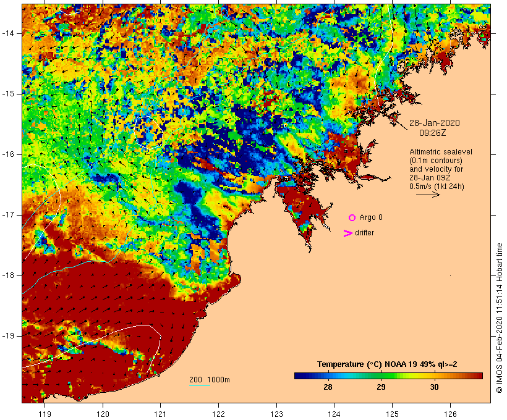Viewport: 507px width, 420px height.
Task: Click the latitude label '-18'
Action: pos(8,275)
